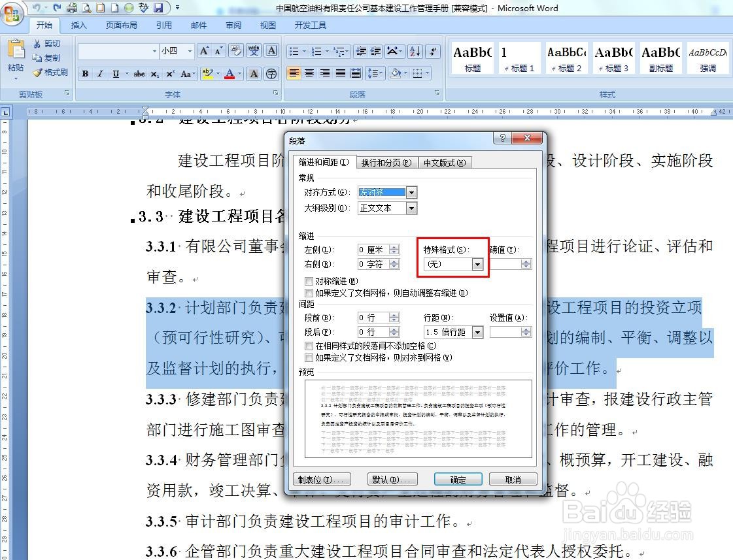Image resolution: width=733 pixels, height=560 pixels.
Task: Select the 缩进和间距 tab
Action: pos(324,162)
